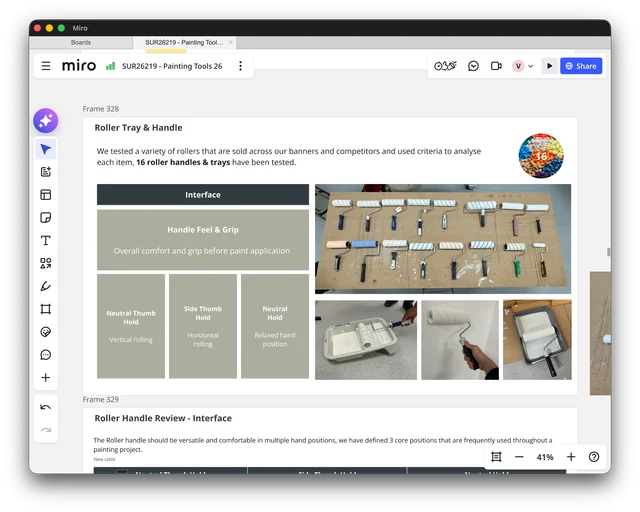This screenshot has width=640, height=512.
Task: Click the blue Share button
Action: [581, 66]
